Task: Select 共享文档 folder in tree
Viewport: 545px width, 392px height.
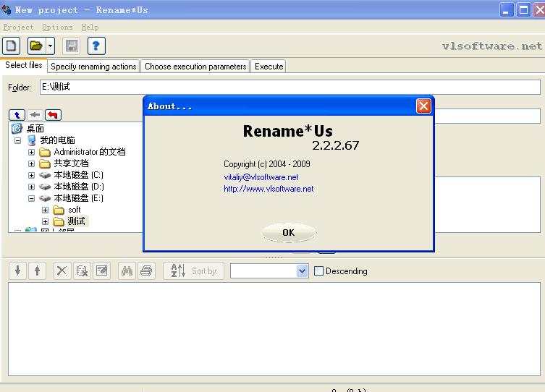Action: [x=71, y=163]
